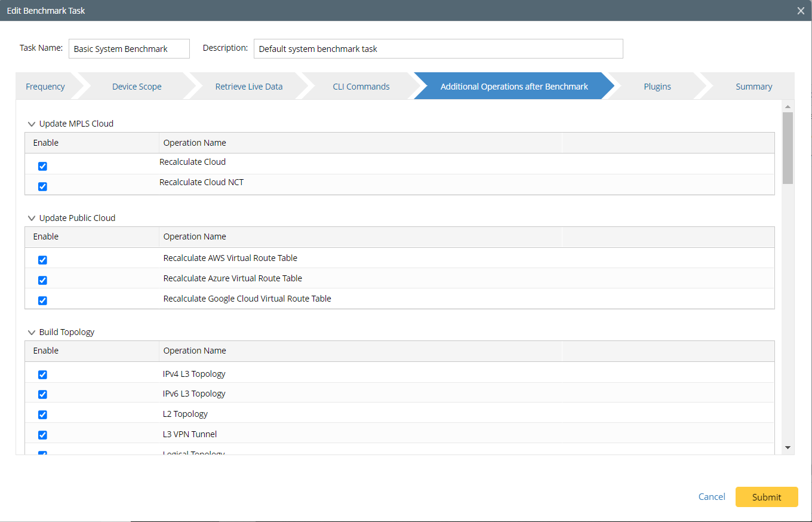The height and width of the screenshot is (522, 812).
Task: Click inside the Description text box
Action: [x=438, y=48]
